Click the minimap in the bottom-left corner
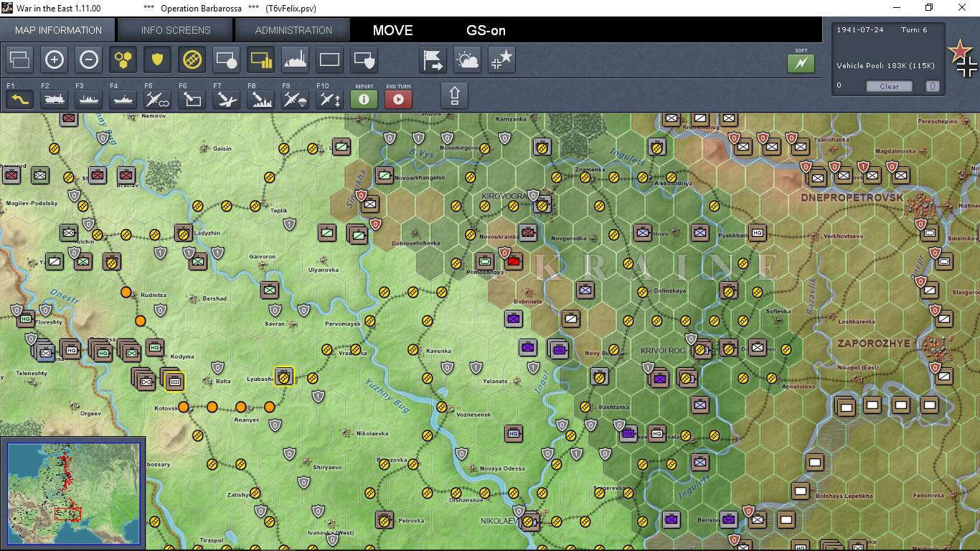This screenshot has width=980, height=551. coord(73,494)
